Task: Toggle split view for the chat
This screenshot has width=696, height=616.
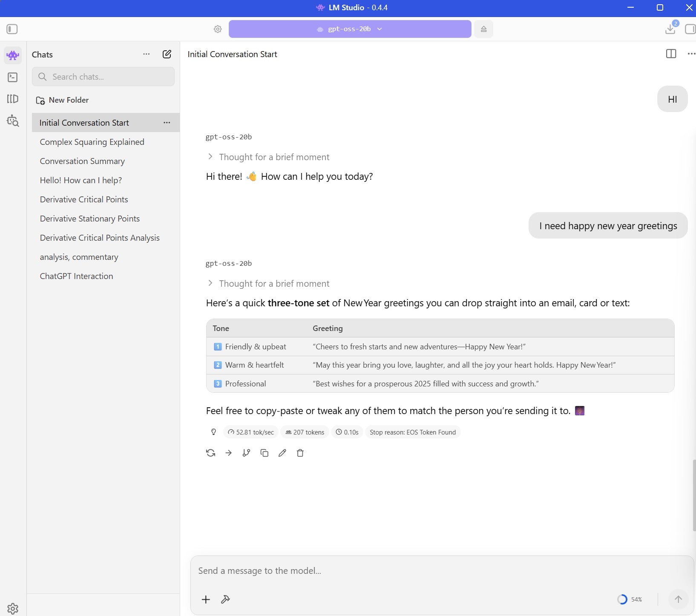Action: point(671,54)
